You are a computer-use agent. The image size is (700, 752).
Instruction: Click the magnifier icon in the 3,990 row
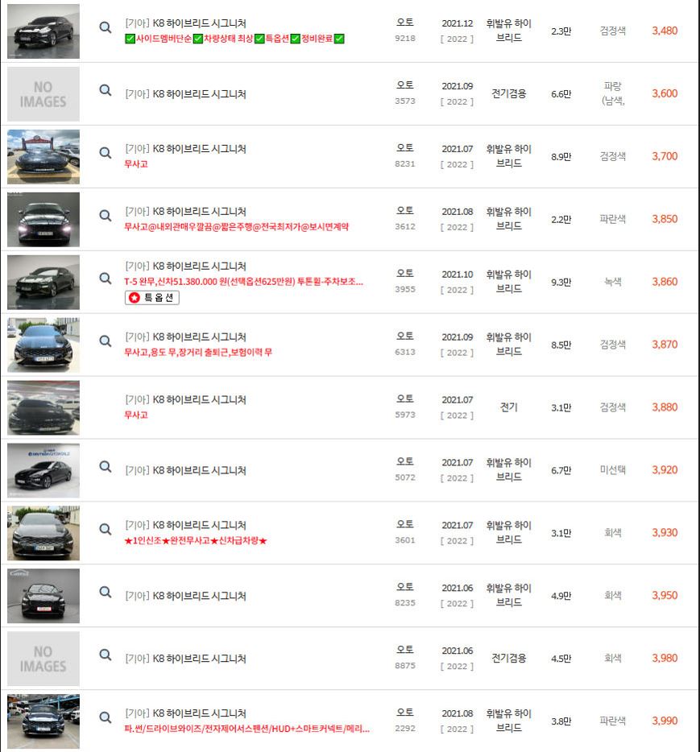tap(105, 717)
